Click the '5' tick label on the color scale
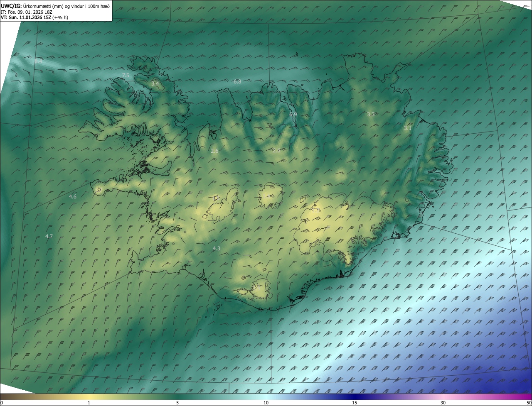This screenshot has width=532, height=406. pyautogui.click(x=177, y=403)
